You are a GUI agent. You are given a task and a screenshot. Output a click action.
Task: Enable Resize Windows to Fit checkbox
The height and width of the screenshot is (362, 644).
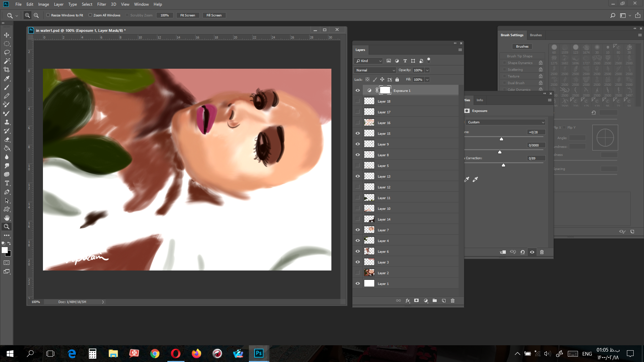(x=48, y=15)
